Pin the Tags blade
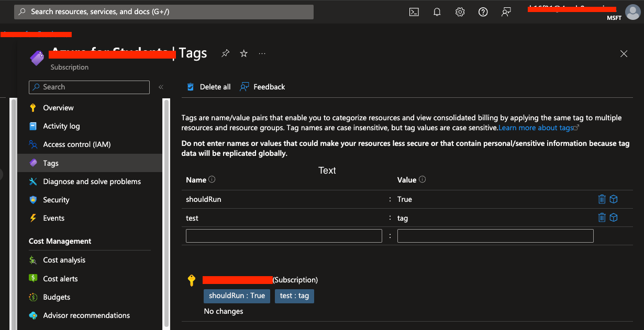The image size is (644, 330). pos(225,53)
